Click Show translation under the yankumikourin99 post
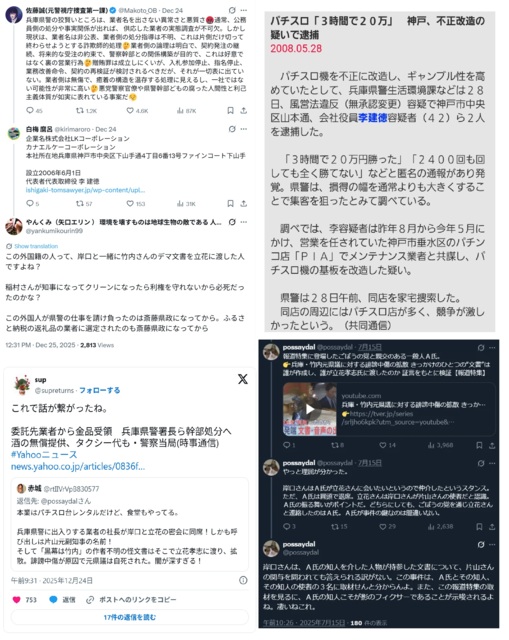This screenshot has height=640, width=509. tap(36, 246)
